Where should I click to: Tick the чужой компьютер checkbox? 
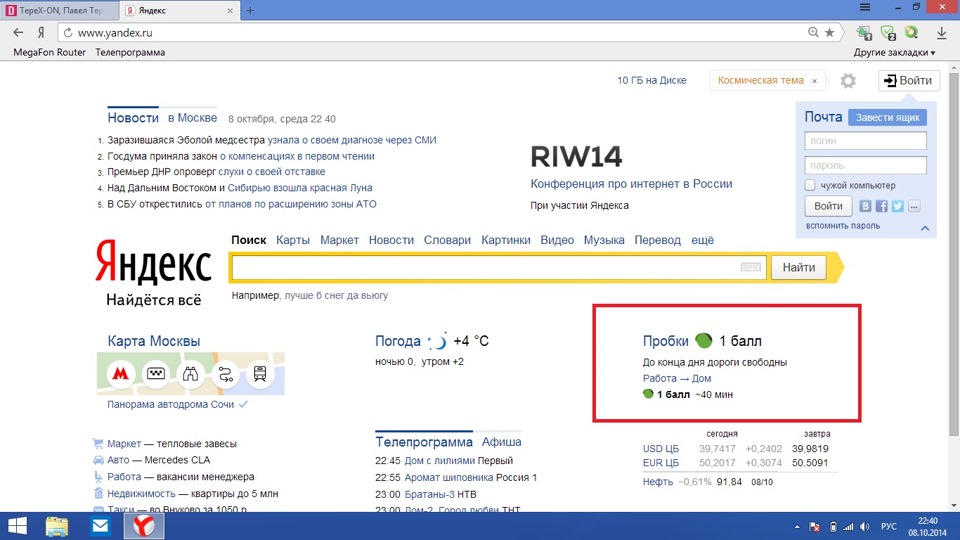[x=810, y=185]
